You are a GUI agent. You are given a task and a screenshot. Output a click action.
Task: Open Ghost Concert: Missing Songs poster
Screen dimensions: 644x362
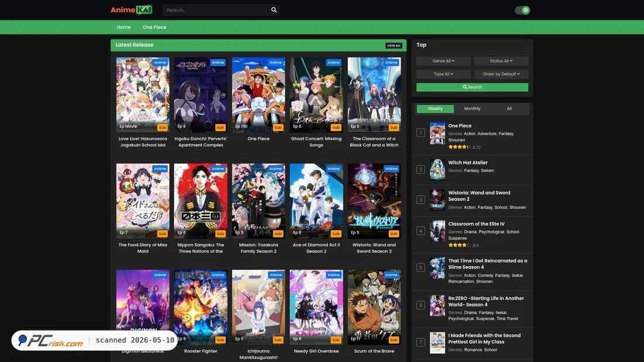(316, 94)
